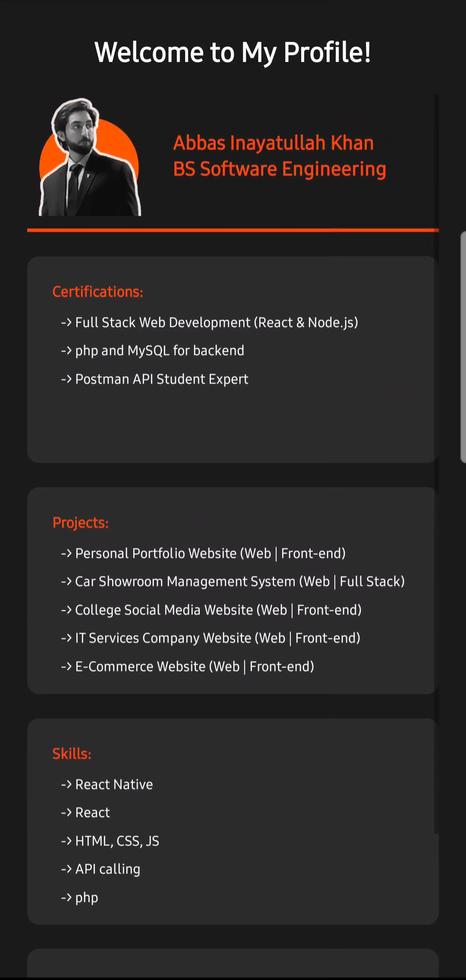Viewport: 466px width, 980px height.
Task: Tap the Skills section heading
Action: click(x=72, y=754)
